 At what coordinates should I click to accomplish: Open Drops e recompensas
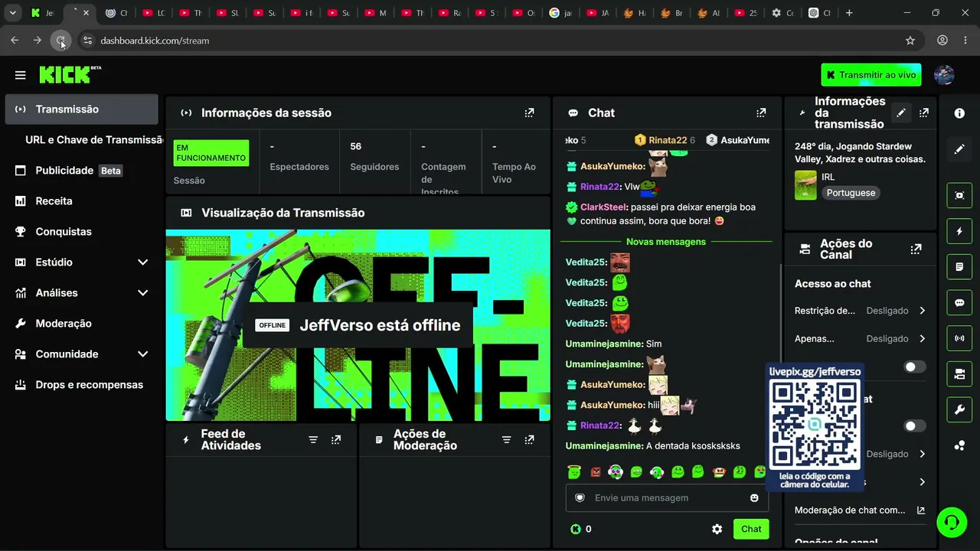(82, 385)
